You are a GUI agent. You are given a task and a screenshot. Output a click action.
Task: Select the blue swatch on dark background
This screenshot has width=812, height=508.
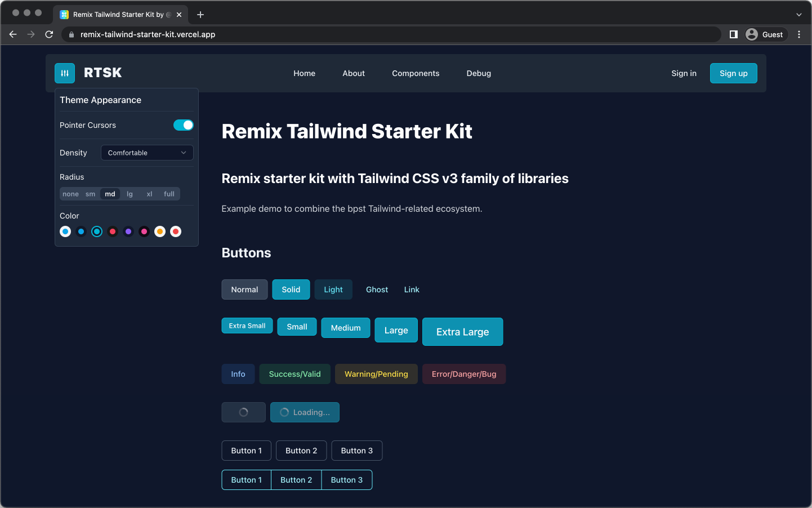coord(81,231)
